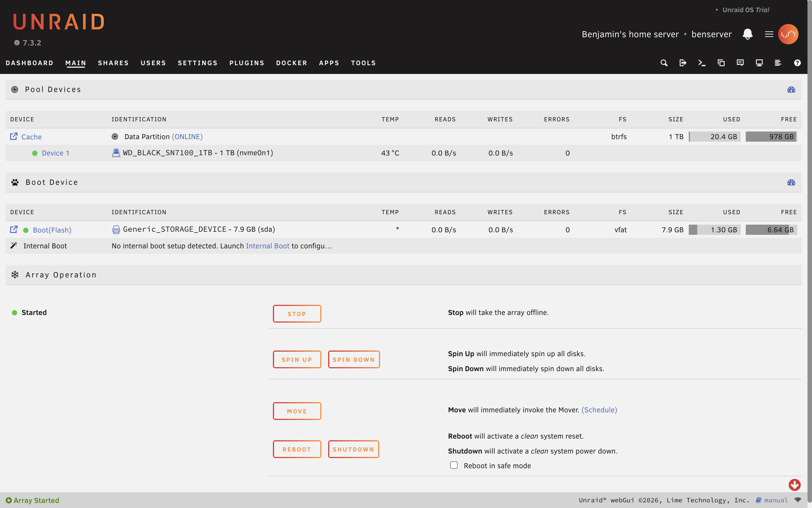Open the Device 1 link
This screenshot has height=508, width=812.
pos(55,153)
